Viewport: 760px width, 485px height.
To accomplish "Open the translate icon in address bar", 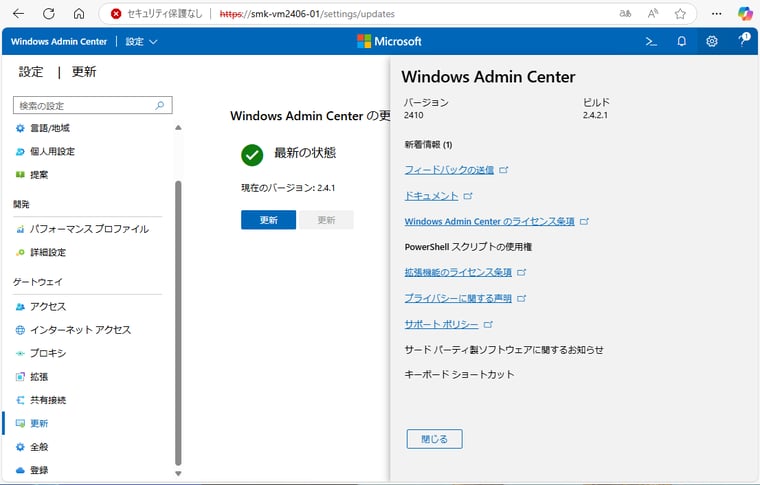I will [x=625, y=14].
